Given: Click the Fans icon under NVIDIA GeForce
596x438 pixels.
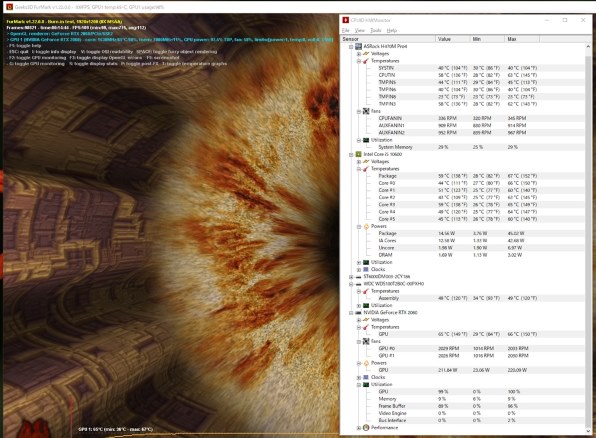Looking at the screenshot, I should click(366, 341).
